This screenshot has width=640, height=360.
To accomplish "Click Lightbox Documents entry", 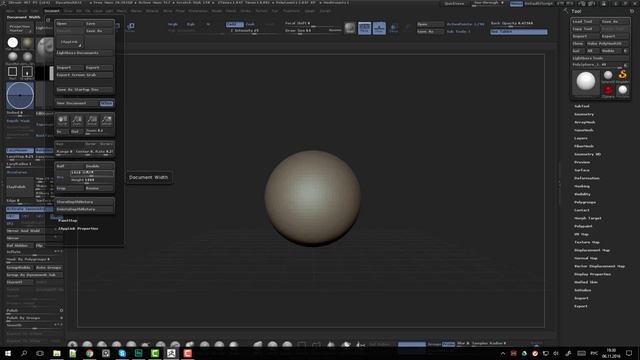I will (84, 53).
